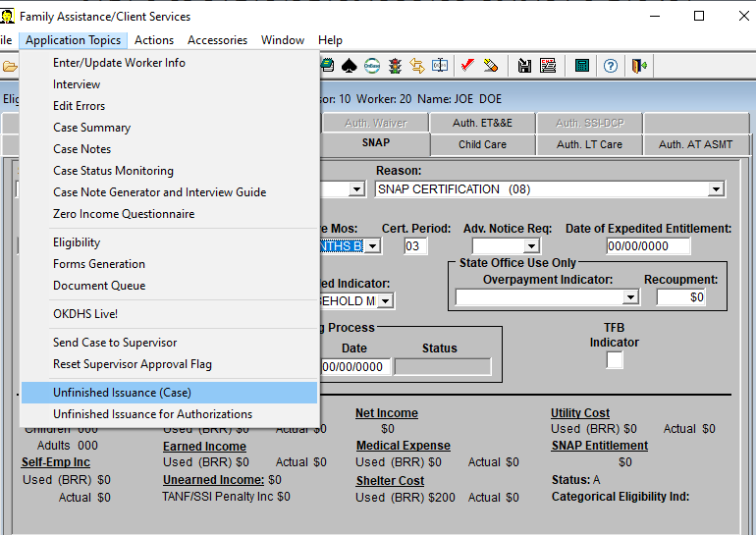Open Case Notes menu item
756x535 pixels.
169,149
